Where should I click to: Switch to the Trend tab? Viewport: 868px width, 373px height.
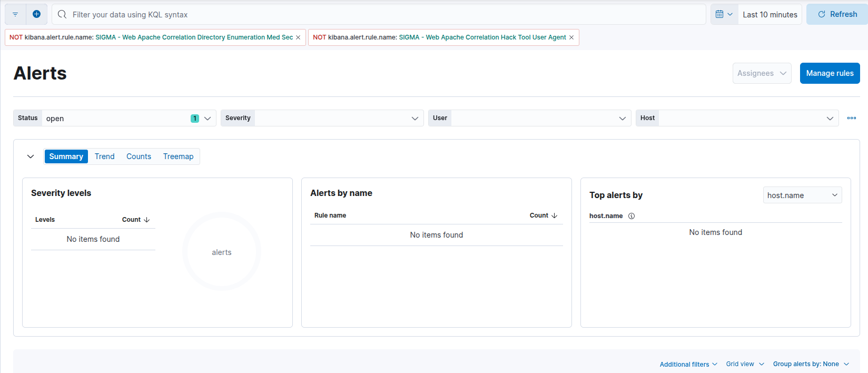pos(104,156)
